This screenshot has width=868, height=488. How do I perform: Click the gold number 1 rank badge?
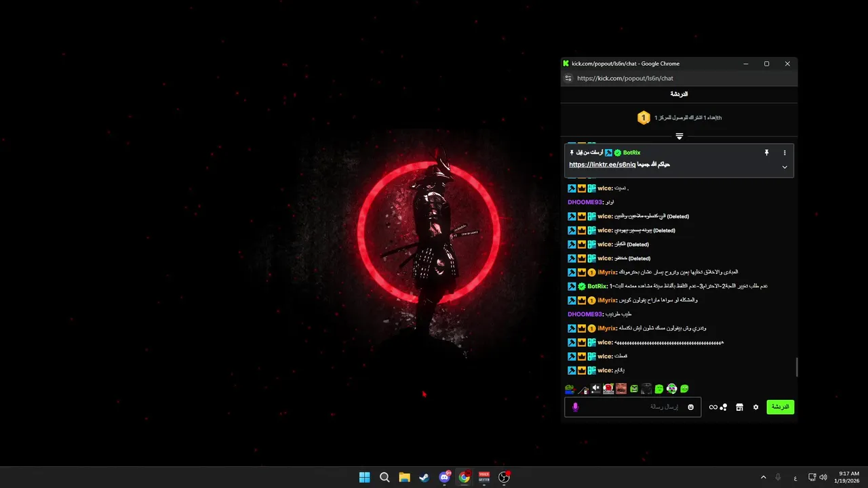tap(644, 118)
